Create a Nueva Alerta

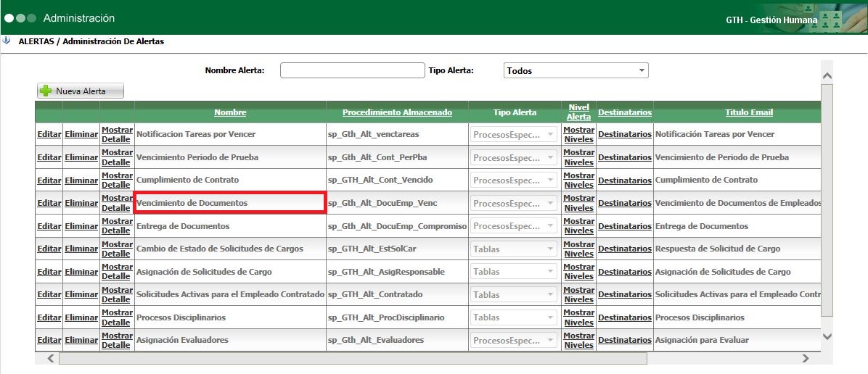[81, 91]
